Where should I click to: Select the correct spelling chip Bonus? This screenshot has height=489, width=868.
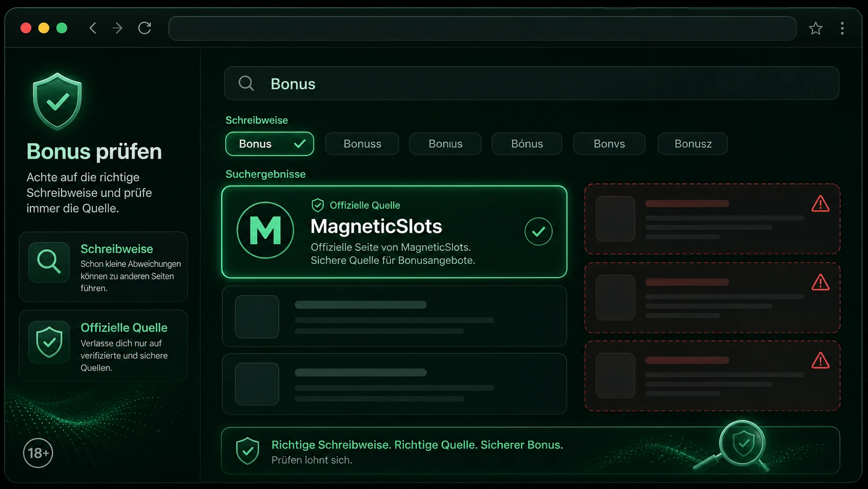coord(269,144)
